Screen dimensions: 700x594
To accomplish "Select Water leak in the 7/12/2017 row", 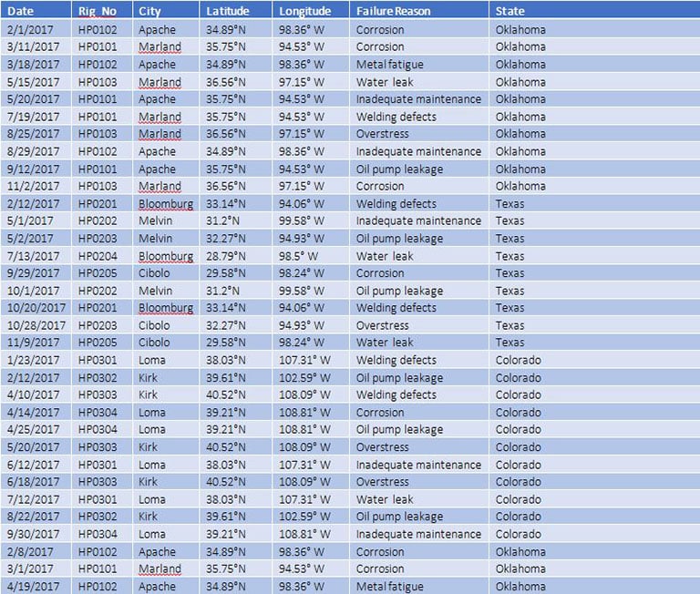I will (385, 500).
